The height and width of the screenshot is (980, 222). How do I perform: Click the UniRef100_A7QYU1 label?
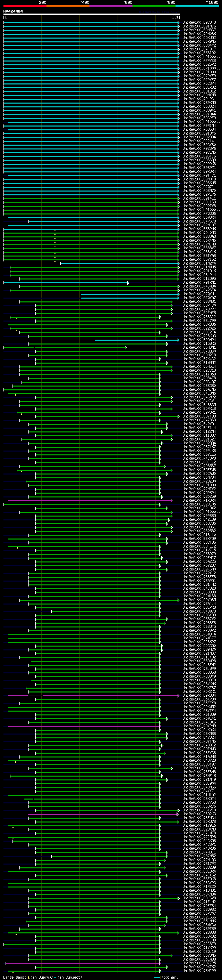point(199,294)
